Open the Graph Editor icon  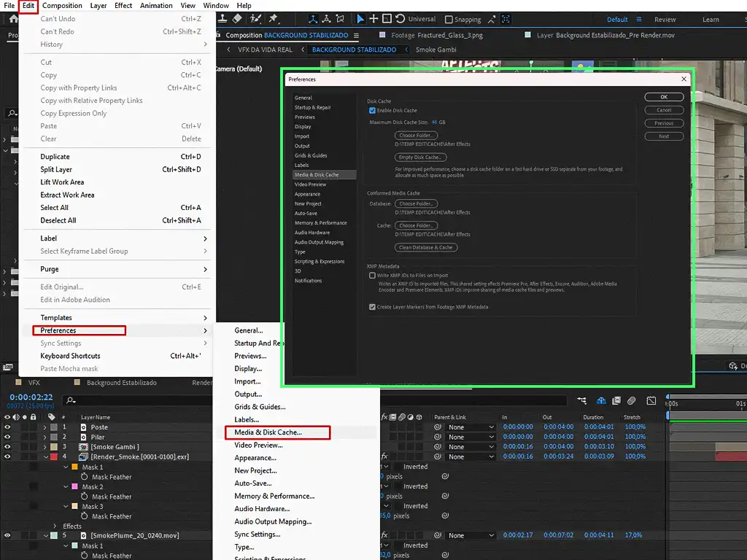651,400
